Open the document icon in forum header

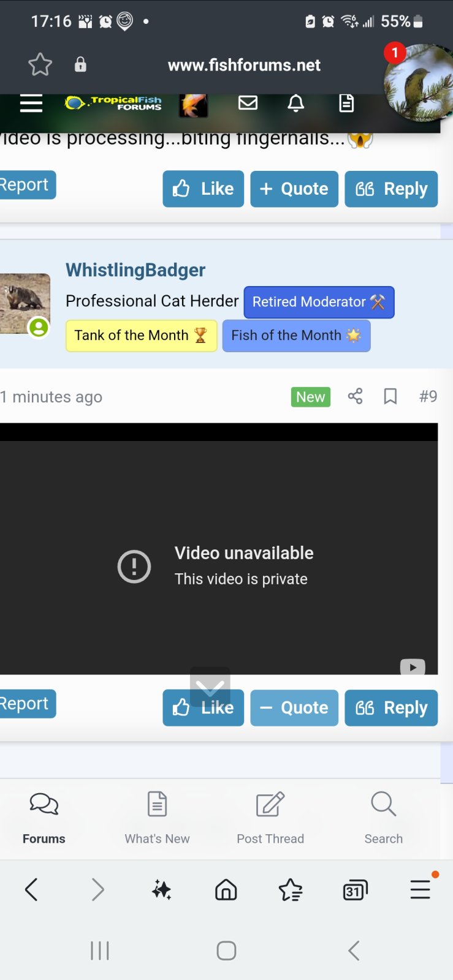(x=346, y=104)
